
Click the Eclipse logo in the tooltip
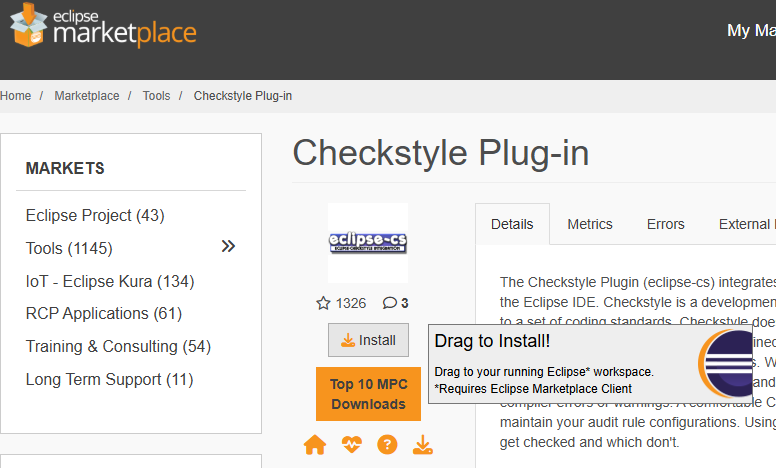coord(725,364)
